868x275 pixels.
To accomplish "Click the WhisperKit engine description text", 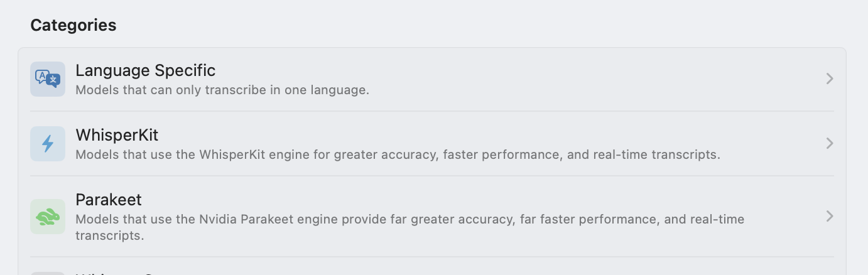I will click(x=398, y=154).
